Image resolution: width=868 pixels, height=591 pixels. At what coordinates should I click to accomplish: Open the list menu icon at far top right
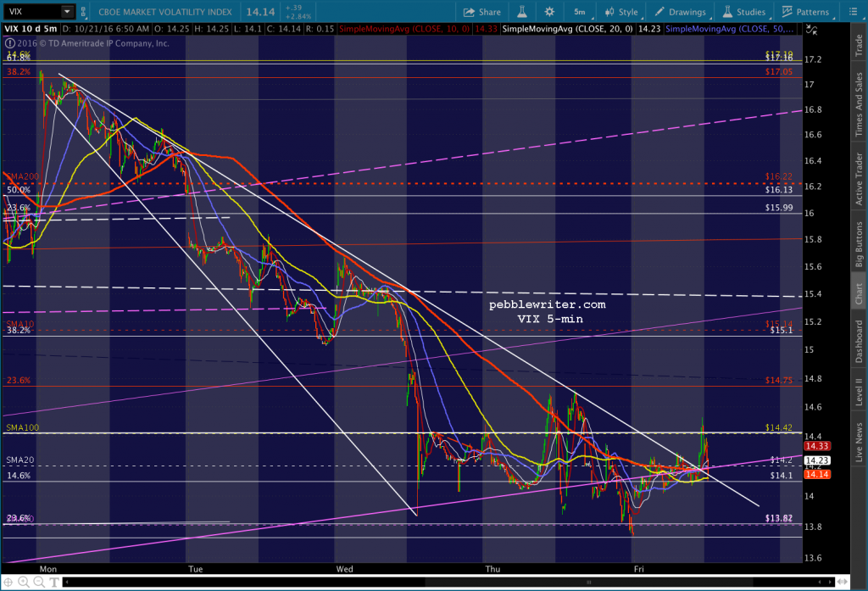click(x=853, y=12)
